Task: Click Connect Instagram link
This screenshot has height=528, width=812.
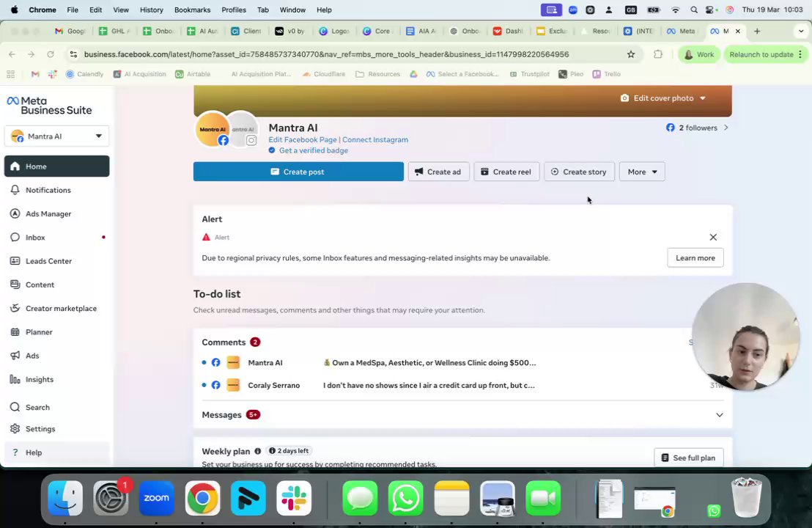Action: [375, 140]
